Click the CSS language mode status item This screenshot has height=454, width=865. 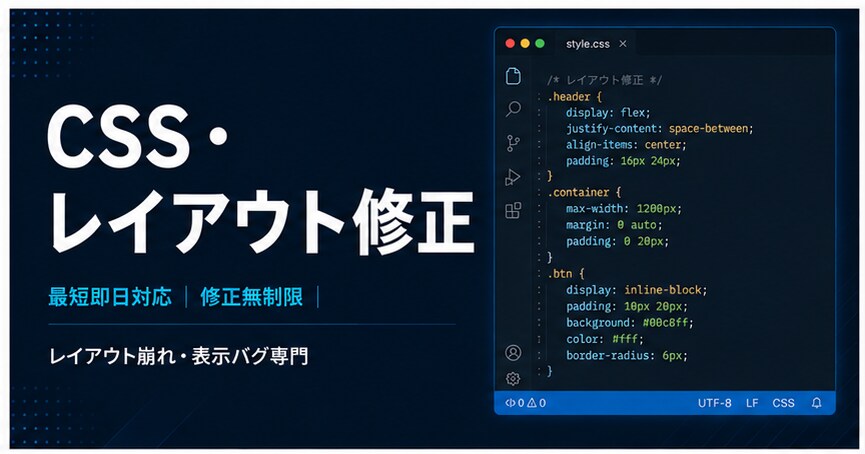pos(783,403)
